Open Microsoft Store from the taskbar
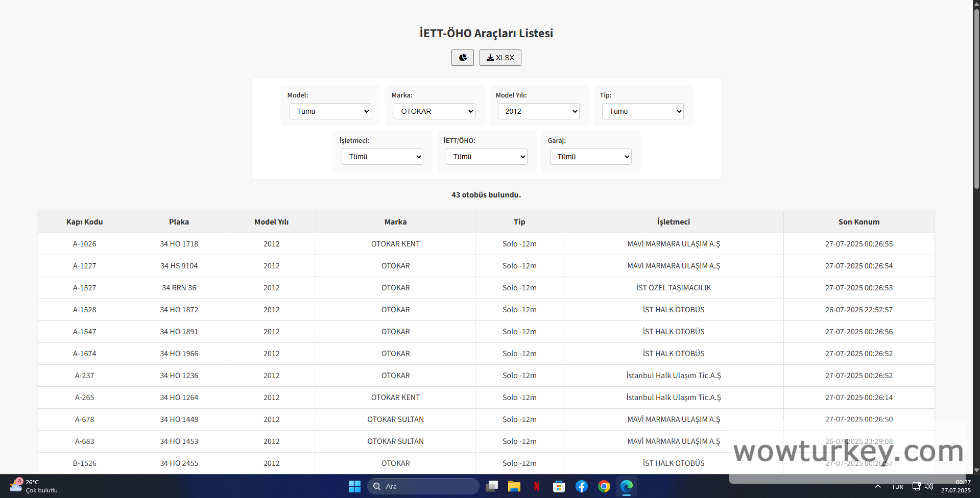This screenshot has width=980, height=498. [559, 486]
